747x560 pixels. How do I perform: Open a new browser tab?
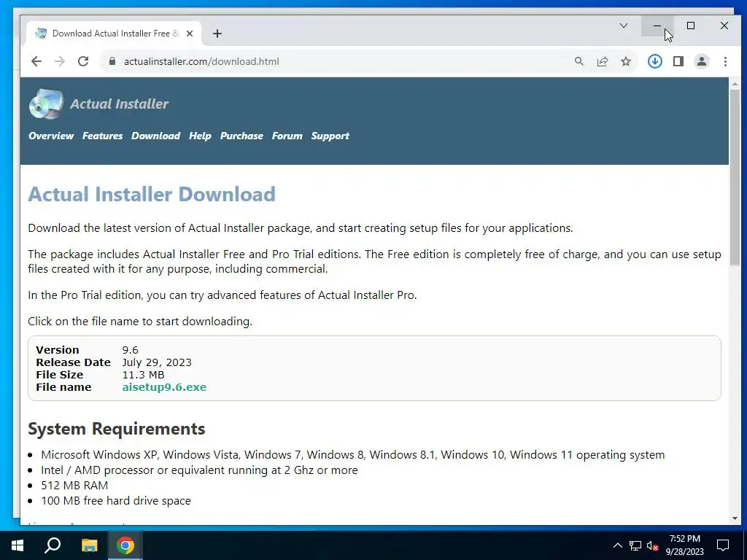click(x=217, y=34)
